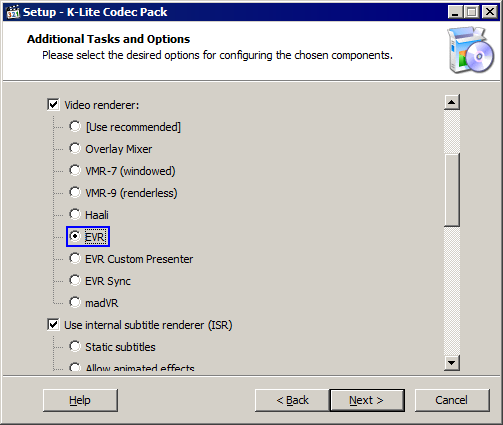The height and width of the screenshot is (425, 503).
Task: Toggle Use internal subtitle renderer (ISR)
Action: pyautogui.click(x=53, y=325)
